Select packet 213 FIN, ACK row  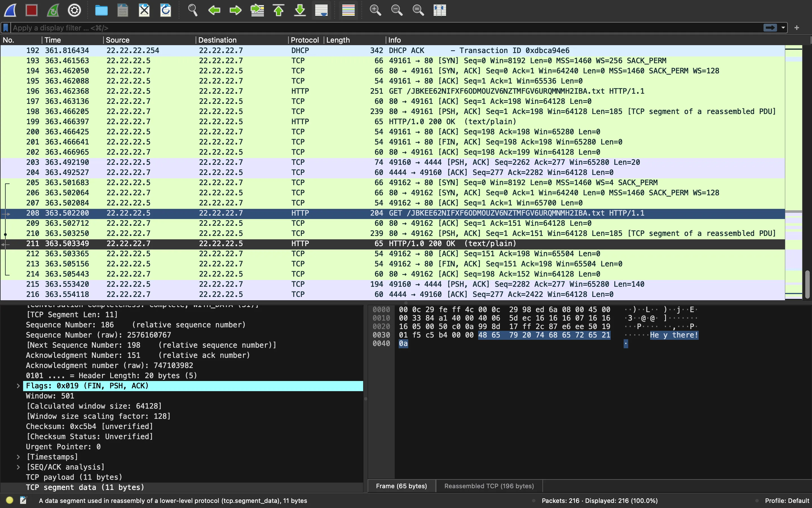pyautogui.click(x=392, y=264)
